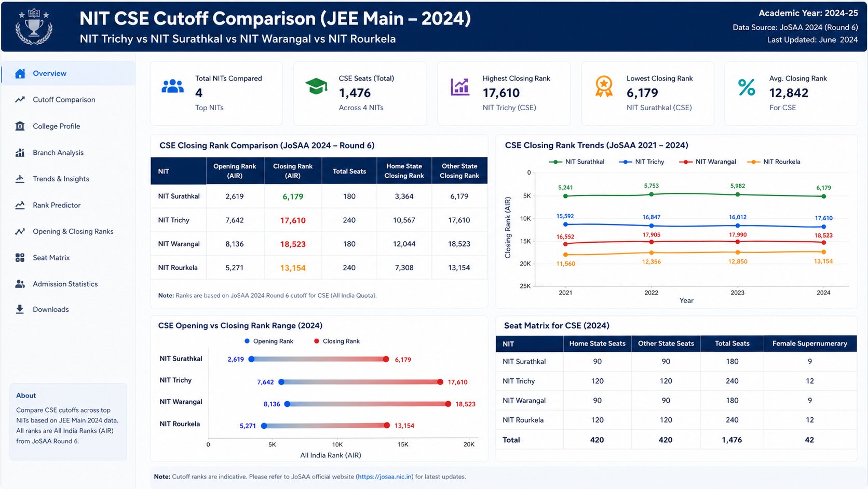Click the Opening & Closing Ranks zigzag icon

point(20,232)
